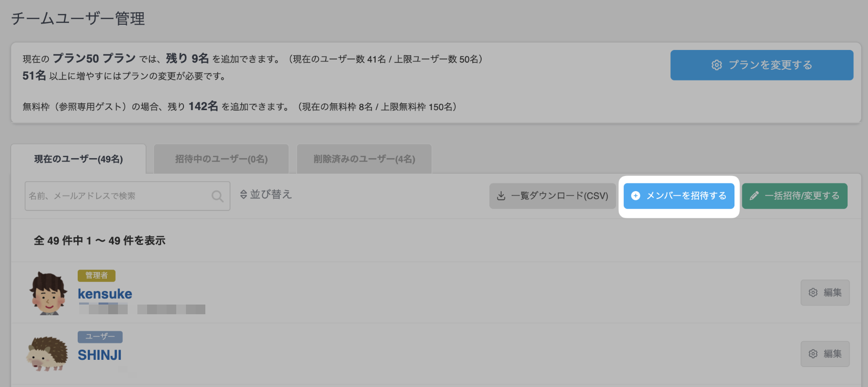
Task: Select the 現在のユーザー(49名) tab
Action: (79, 159)
